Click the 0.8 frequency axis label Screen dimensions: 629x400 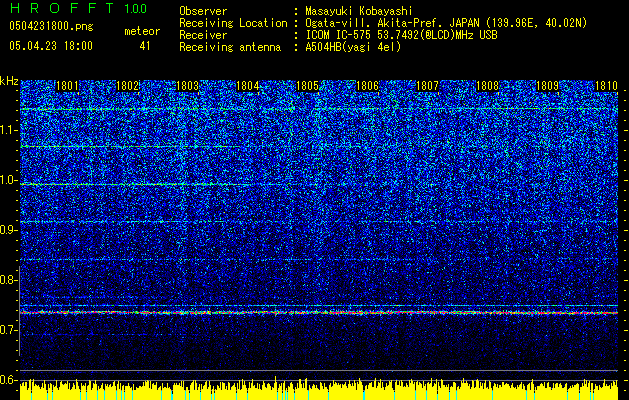(x=8, y=280)
